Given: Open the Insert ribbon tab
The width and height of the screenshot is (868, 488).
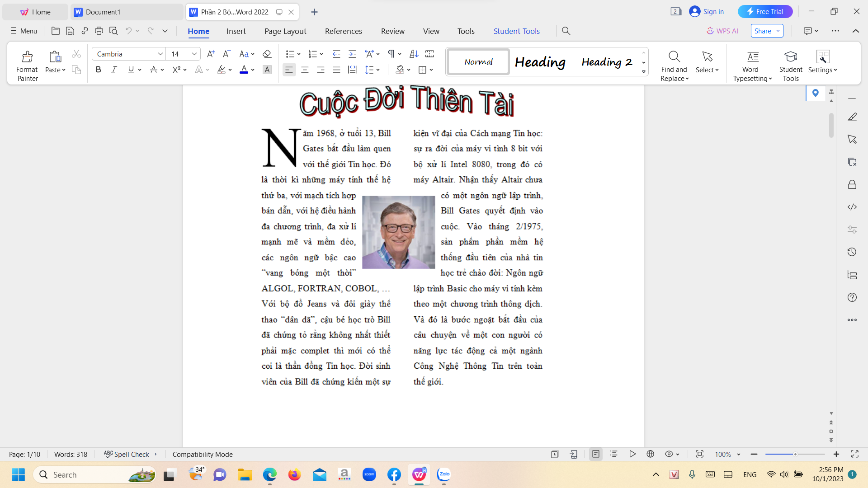Looking at the screenshot, I should [x=236, y=31].
